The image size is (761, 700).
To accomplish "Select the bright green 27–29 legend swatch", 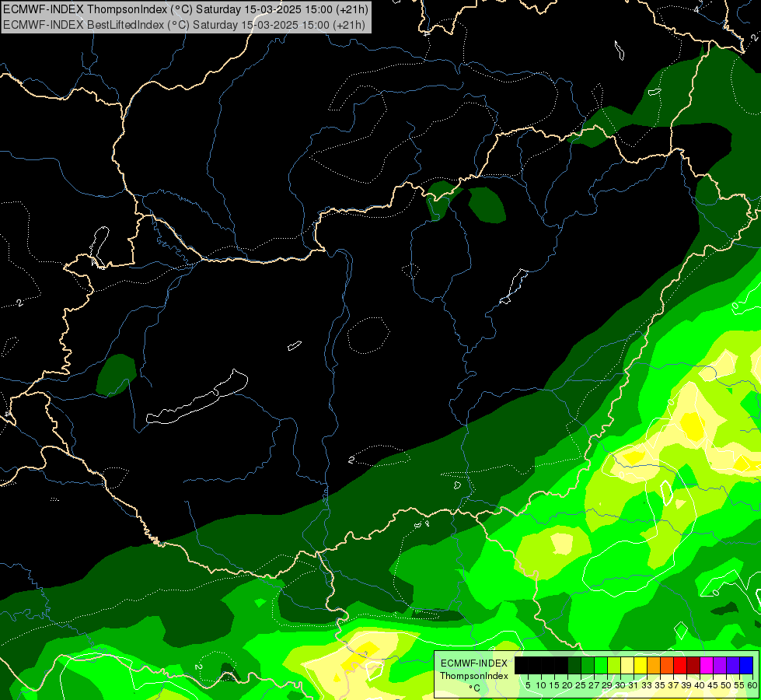I will click(x=601, y=665).
